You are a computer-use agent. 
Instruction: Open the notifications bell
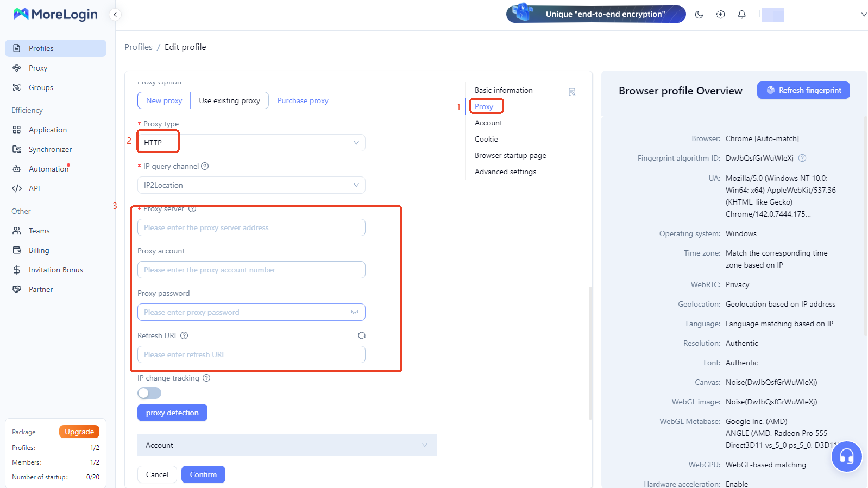[741, 15]
